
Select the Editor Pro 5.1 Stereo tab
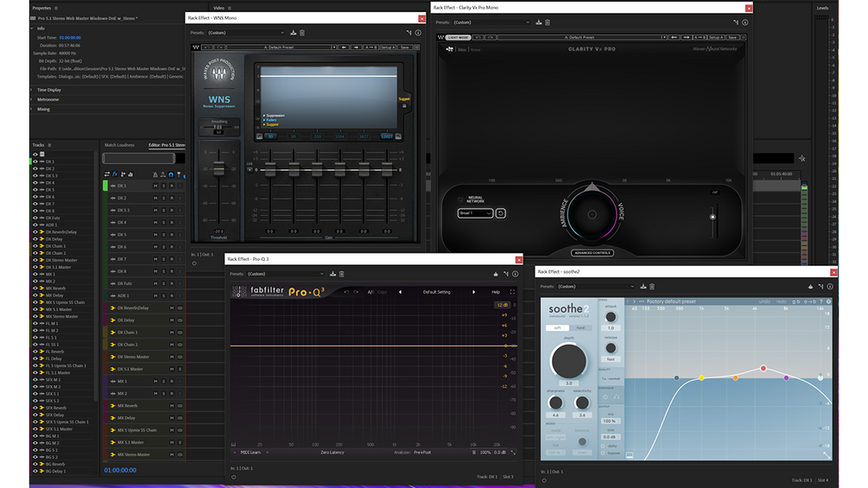(x=167, y=145)
